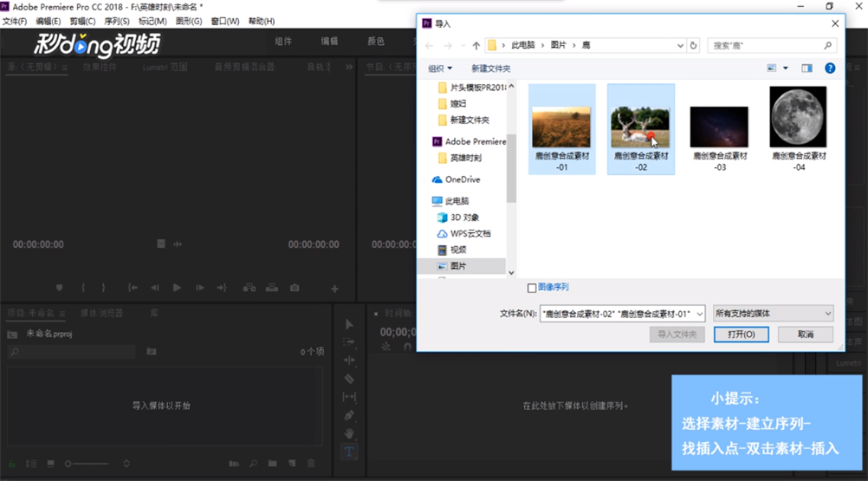Click 新建文件夹 in the import dialog

[x=490, y=68]
